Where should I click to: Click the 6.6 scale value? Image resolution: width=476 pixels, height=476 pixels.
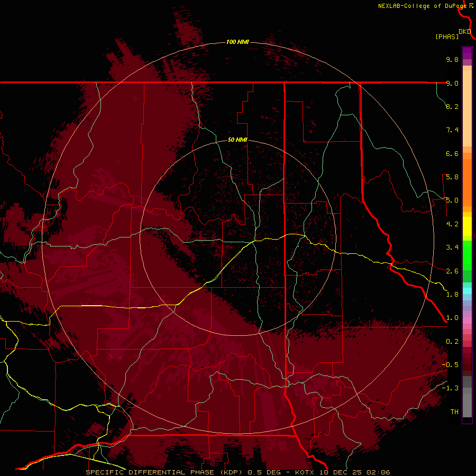pyautogui.click(x=452, y=153)
